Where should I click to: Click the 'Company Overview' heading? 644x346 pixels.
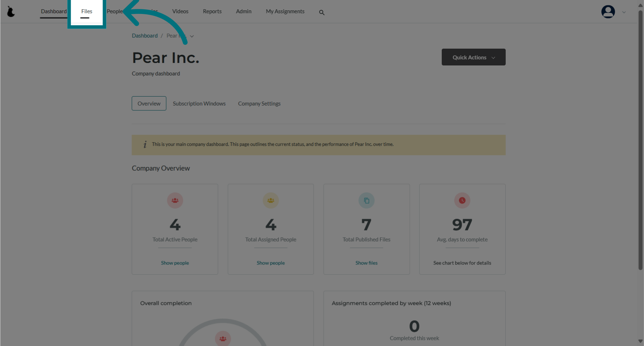tap(161, 168)
